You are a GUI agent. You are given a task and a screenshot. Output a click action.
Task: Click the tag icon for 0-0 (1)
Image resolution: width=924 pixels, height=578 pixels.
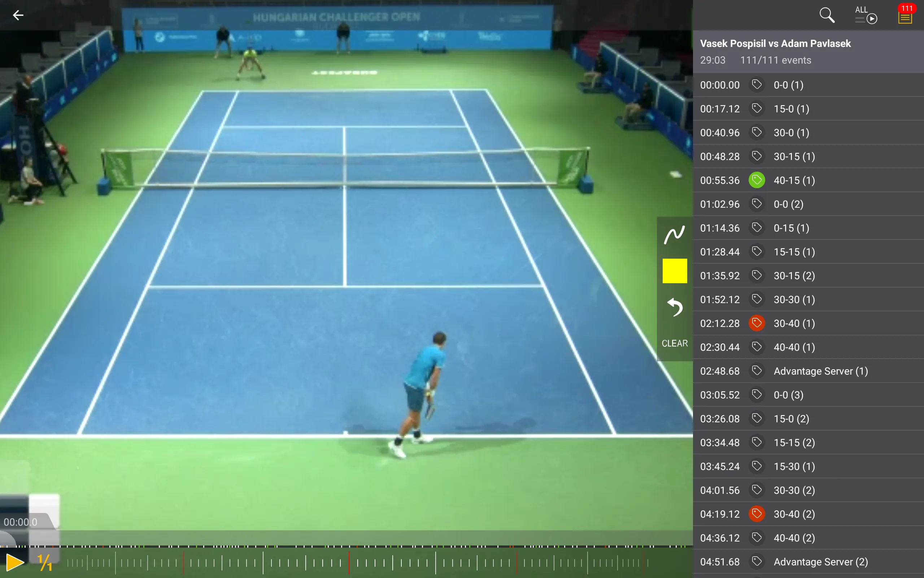757,85
